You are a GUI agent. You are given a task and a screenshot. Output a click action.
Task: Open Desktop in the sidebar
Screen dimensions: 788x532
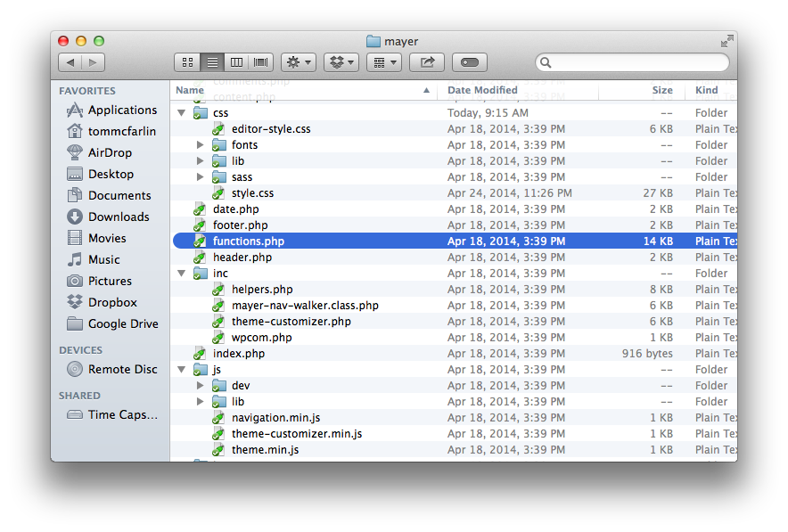coord(101,174)
